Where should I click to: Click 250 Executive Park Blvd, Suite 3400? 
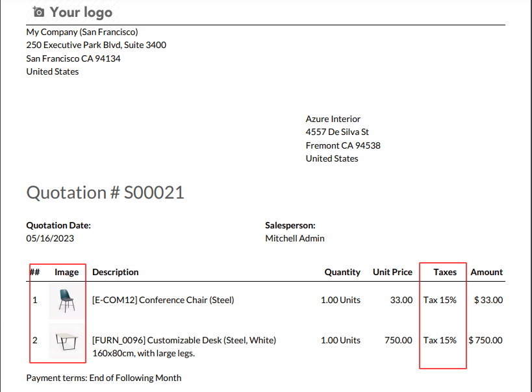[96, 45]
